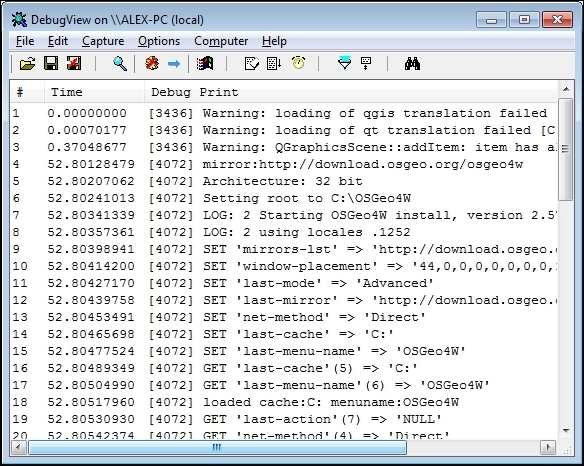
Task: Minimize the DebugView window
Action: tap(491, 20)
